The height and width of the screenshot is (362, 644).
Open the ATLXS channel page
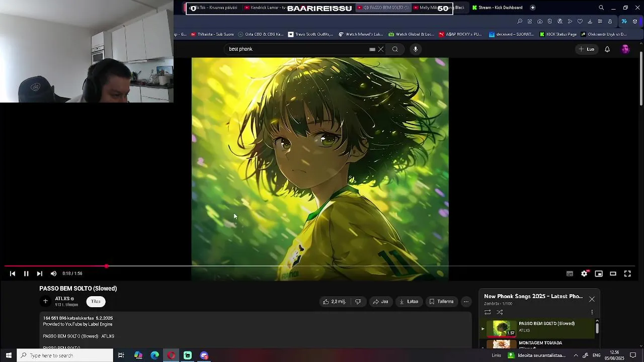(x=62, y=299)
